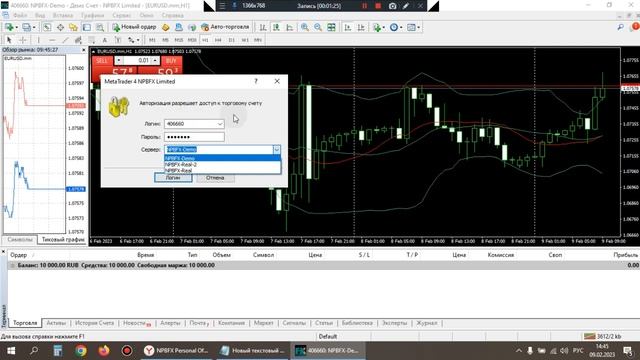Screen dimensions: 640x360
Task: Select the W1 timeframe button
Action: click(x=245, y=40)
